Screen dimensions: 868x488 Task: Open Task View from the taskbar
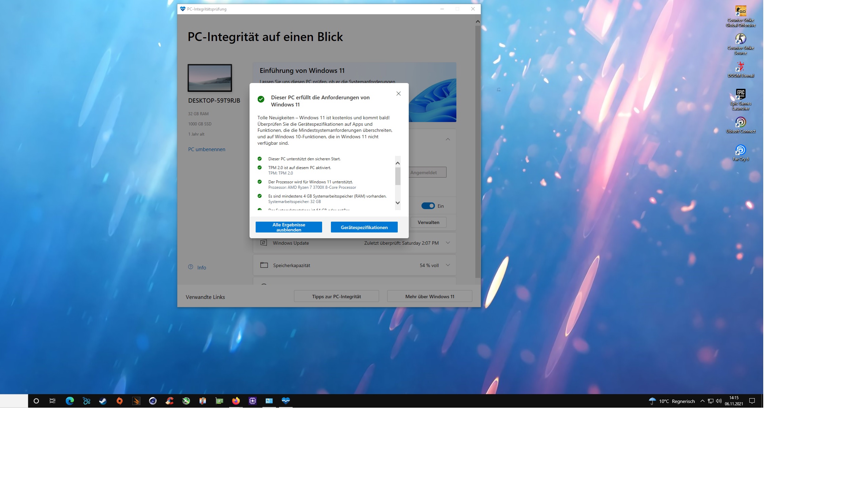coord(53,401)
